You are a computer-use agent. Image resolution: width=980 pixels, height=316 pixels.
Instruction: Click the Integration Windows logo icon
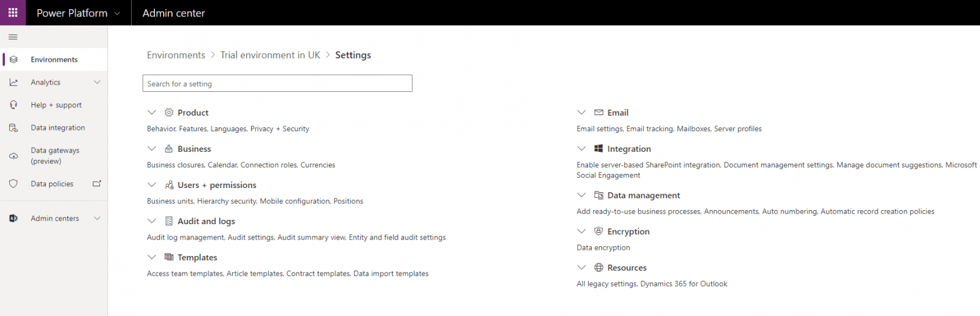(x=599, y=148)
